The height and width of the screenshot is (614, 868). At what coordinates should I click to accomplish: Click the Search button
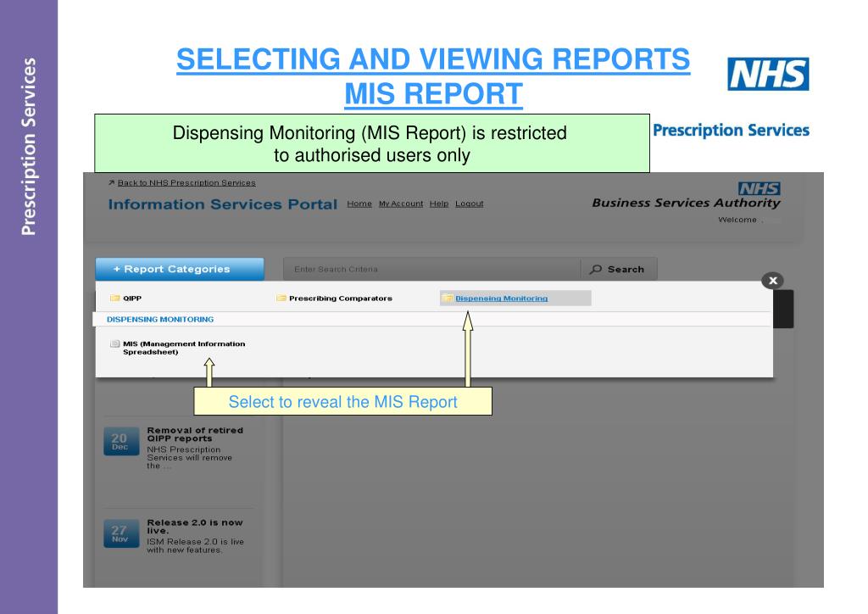click(x=619, y=269)
